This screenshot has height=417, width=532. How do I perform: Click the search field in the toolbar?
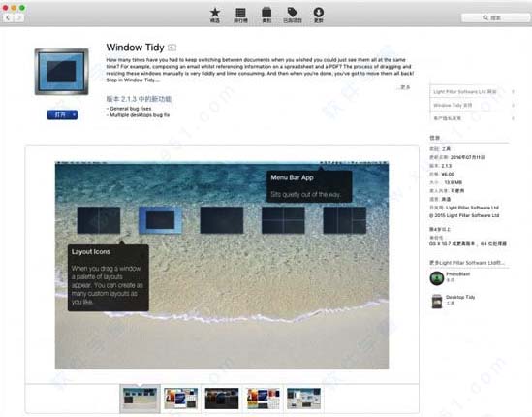coord(495,17)
